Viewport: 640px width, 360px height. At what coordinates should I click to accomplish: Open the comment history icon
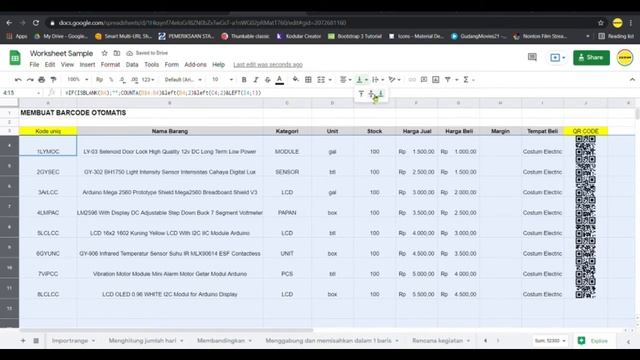point(532,58)
